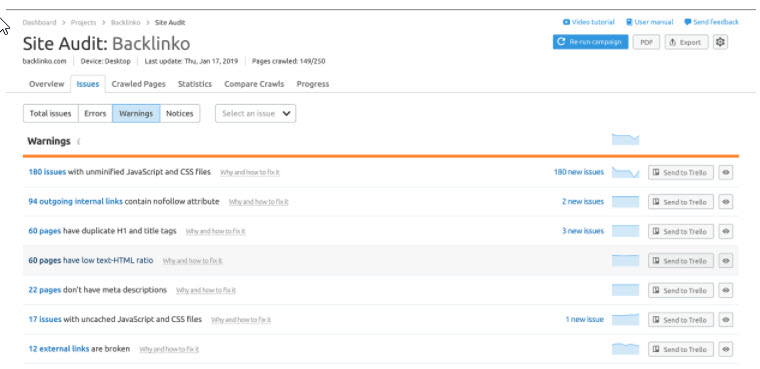Click the PDF button
This screenshot has height=369, width=760.
pos(647,42)
